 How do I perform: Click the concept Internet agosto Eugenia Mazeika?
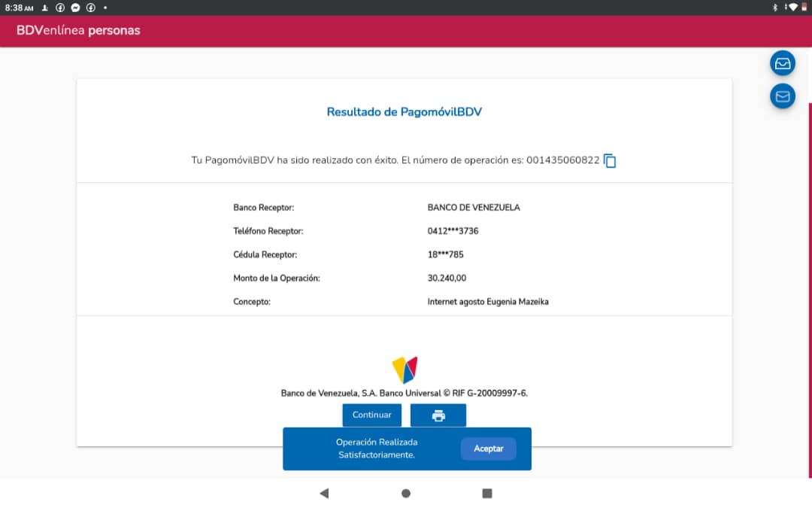coord(488,302)
